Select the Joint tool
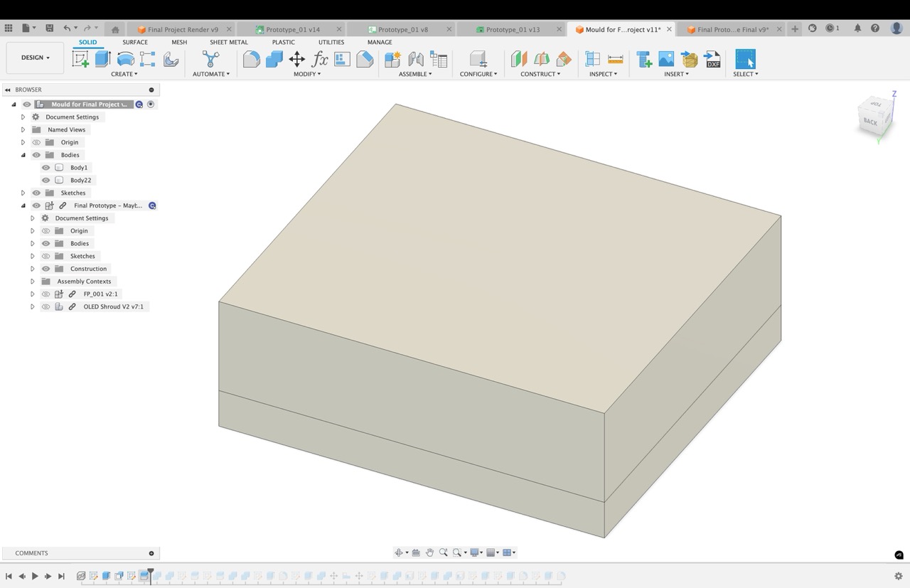Viewport: 910px width, 588px height. click(x=416, y=59)
